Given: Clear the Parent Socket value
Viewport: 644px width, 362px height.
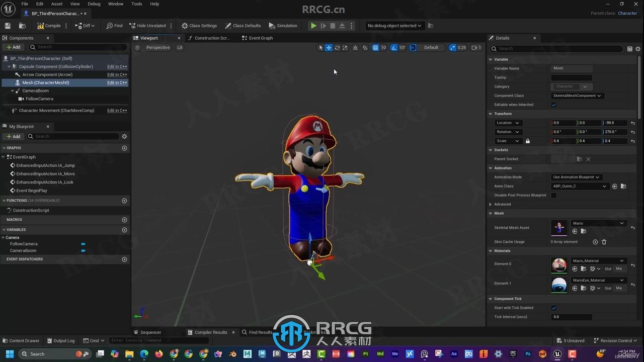Looking at the screenshot, I should (588, 159).
